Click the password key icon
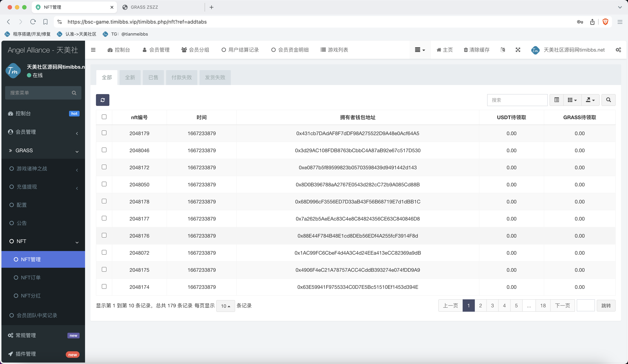 tap(580, 22)
